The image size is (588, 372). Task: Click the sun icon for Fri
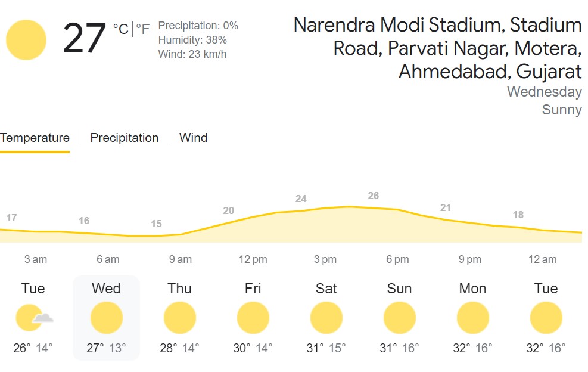coord(253,318)
